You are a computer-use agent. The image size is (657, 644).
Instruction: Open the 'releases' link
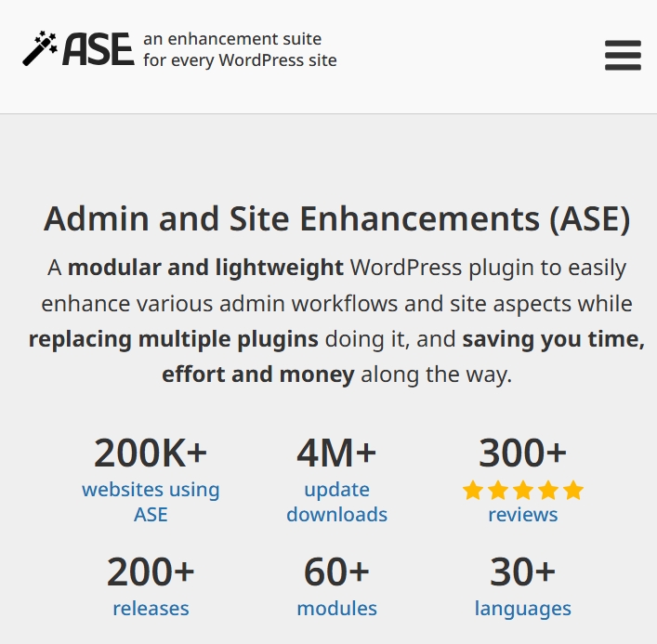point(151,609)
